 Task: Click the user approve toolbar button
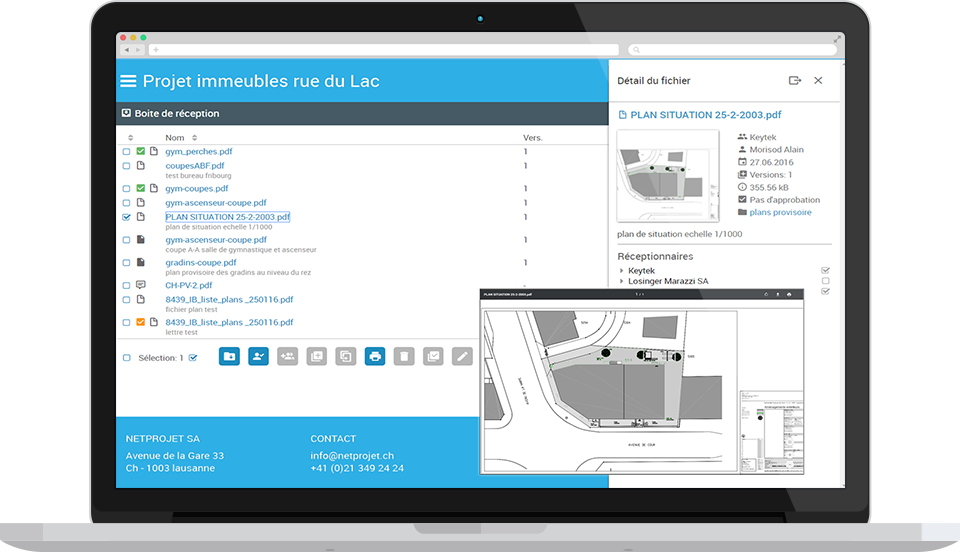coord(258,356)
